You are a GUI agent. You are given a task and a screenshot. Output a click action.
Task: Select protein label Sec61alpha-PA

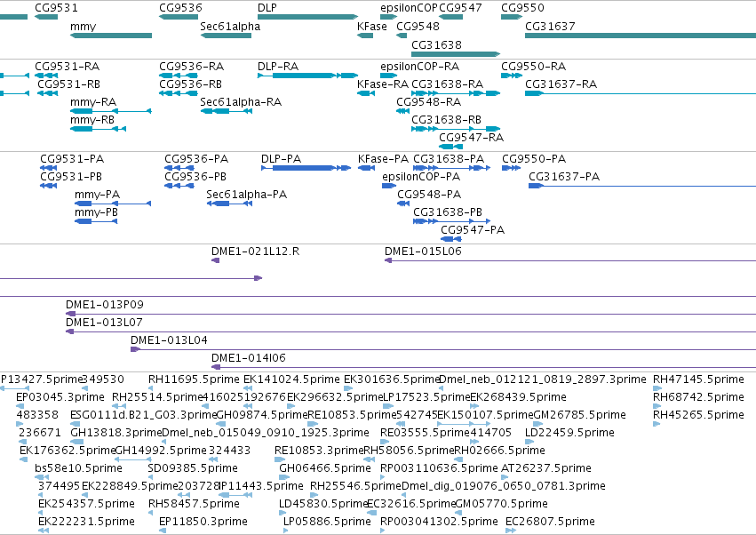click(246, 195)
